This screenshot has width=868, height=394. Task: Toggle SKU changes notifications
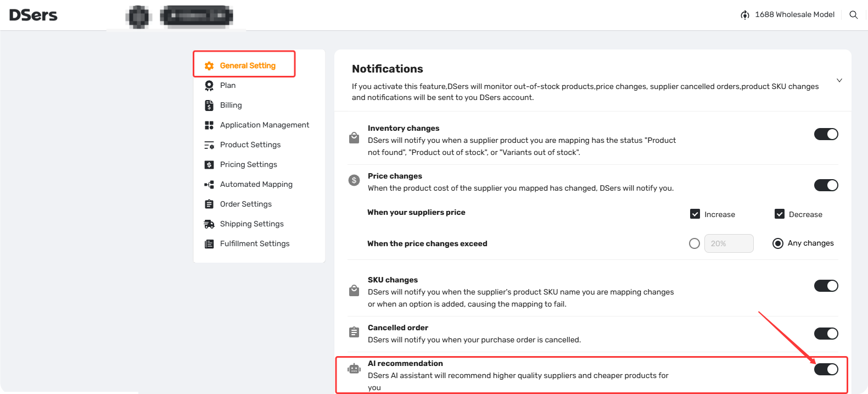[x=826, y=286]
